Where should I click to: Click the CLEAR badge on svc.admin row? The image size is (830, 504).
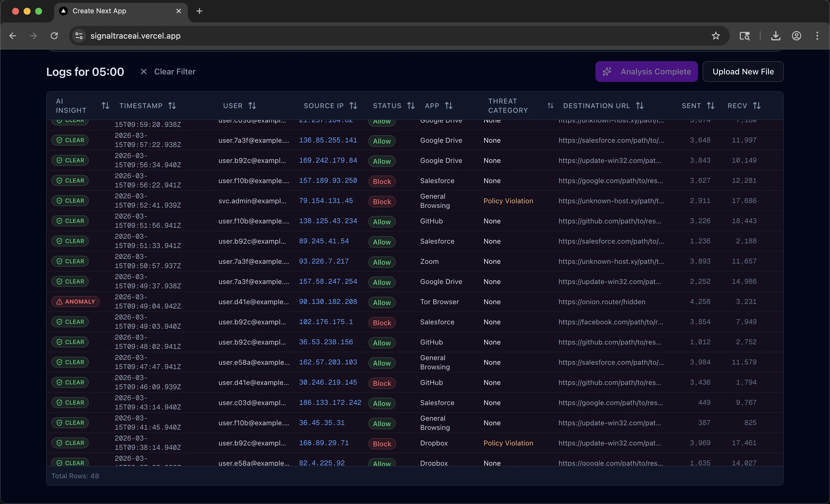pyautogui.click(x=70, y=200)
